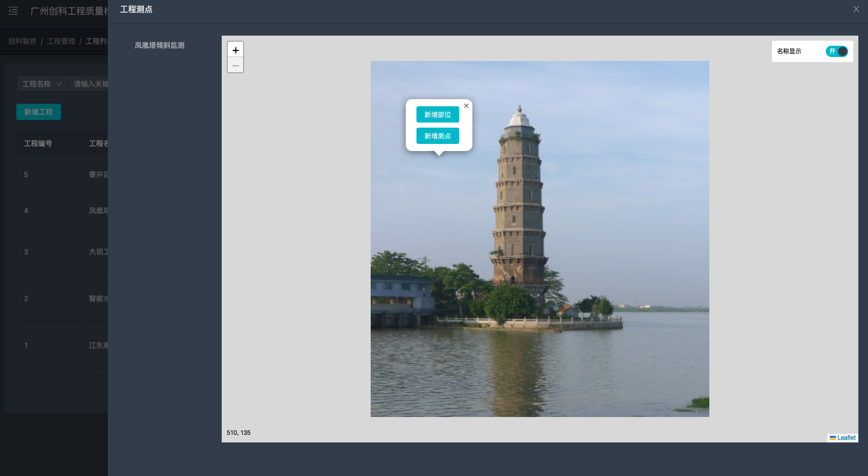Zoom in on the map image

[x=235, y=50]
